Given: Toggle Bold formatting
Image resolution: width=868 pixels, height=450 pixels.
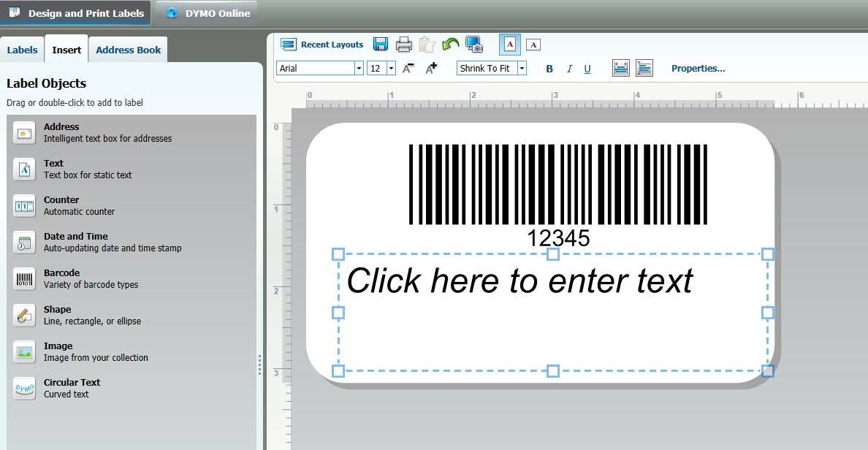Looking at the screenshot, I should click(x=549, y=69).
